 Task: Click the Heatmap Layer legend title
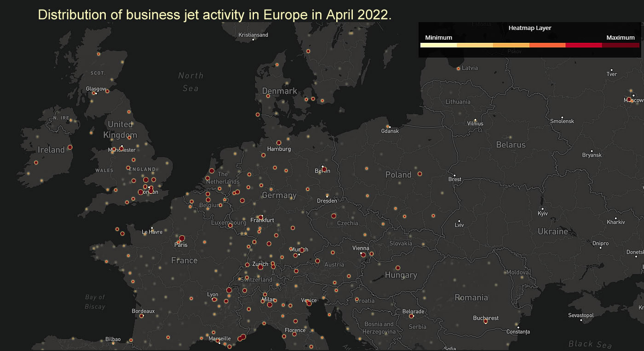pos(530,28)
